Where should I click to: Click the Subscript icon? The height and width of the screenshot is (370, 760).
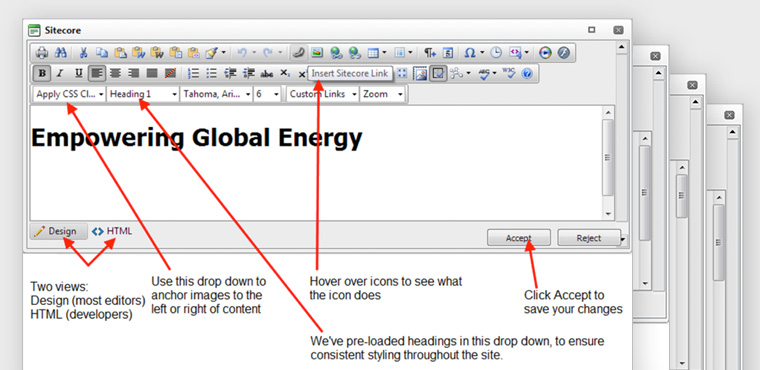285,73
